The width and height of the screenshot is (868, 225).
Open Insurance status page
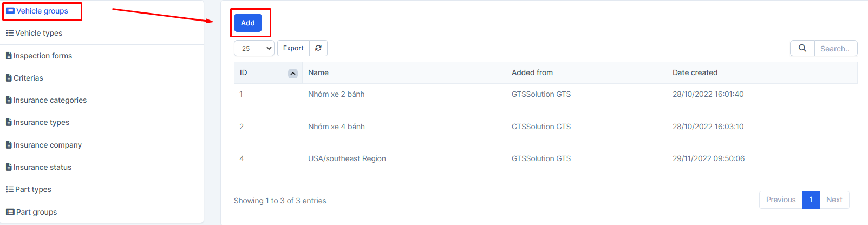click(x=38, y=167)
